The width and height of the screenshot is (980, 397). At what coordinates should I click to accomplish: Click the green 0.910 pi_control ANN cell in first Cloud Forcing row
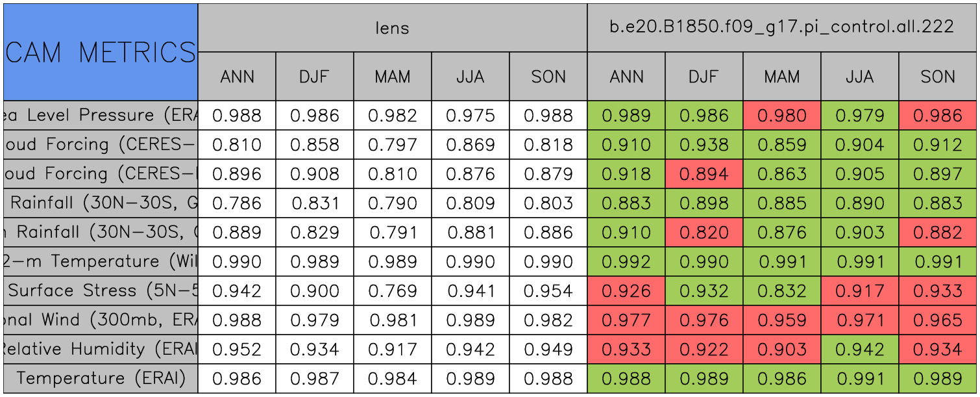pyautogui.click(x=626, y=145)
